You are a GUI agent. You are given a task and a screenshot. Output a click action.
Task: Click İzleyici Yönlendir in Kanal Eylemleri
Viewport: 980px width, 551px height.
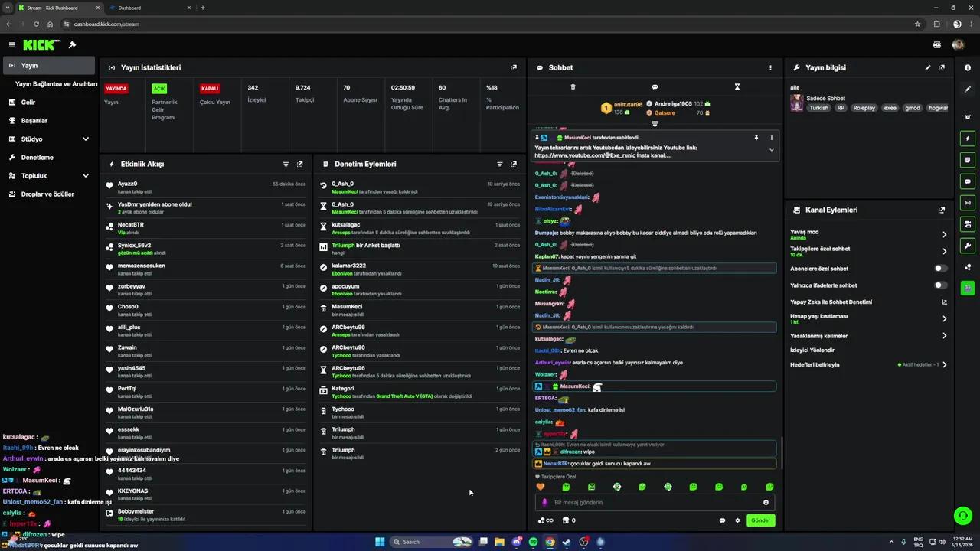812,350
